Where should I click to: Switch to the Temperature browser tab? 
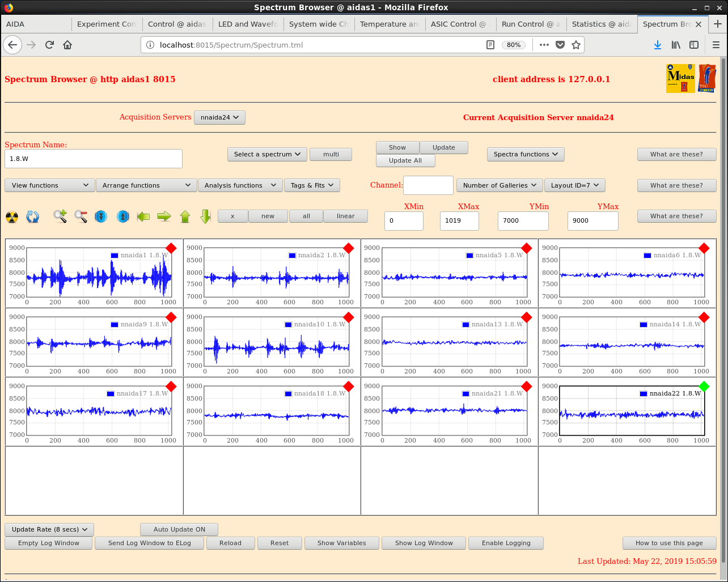390,24
